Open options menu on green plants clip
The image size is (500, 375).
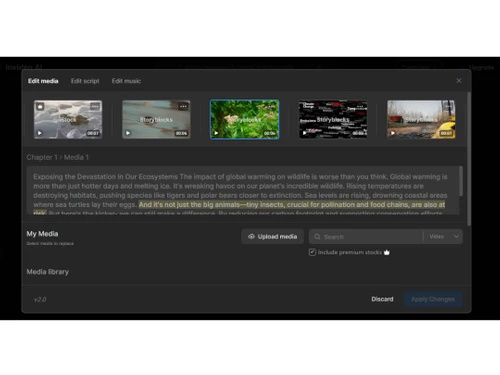(272, 106)
